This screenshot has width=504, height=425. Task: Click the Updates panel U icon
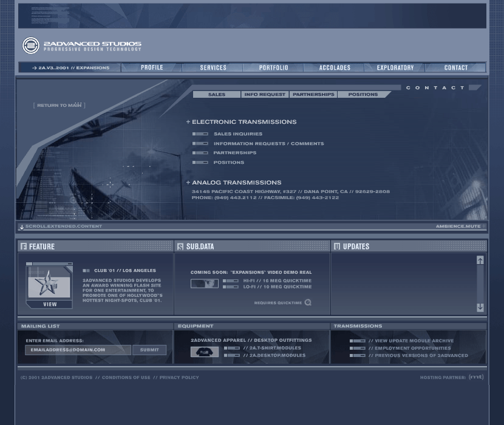[x=337, y=246]
